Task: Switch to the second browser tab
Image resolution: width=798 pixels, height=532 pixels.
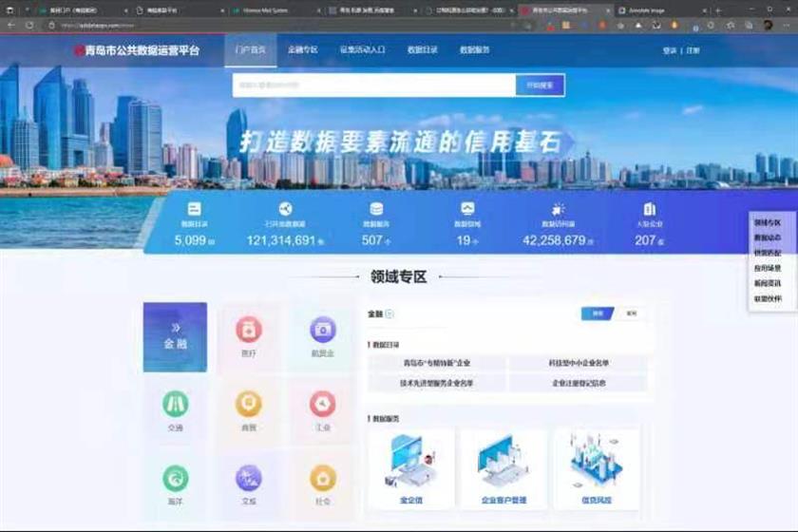Action: 180,10
